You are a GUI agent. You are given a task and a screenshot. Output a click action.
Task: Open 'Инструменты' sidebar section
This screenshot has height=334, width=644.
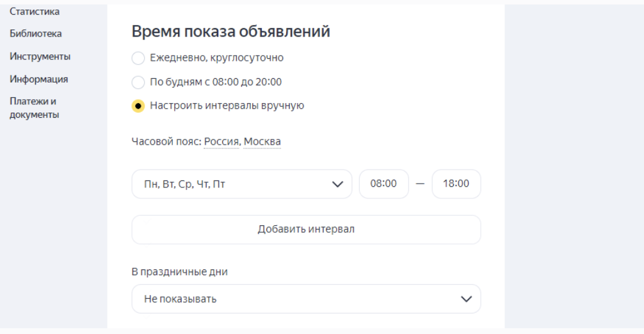40,56
